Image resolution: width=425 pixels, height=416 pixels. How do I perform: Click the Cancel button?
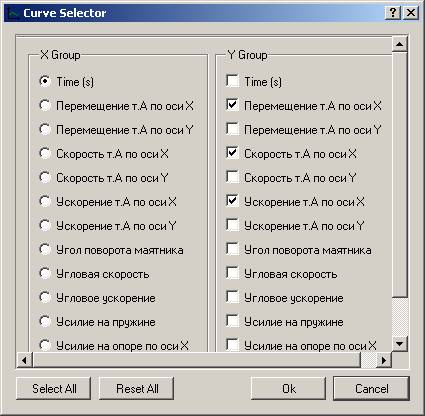(371, 388)
